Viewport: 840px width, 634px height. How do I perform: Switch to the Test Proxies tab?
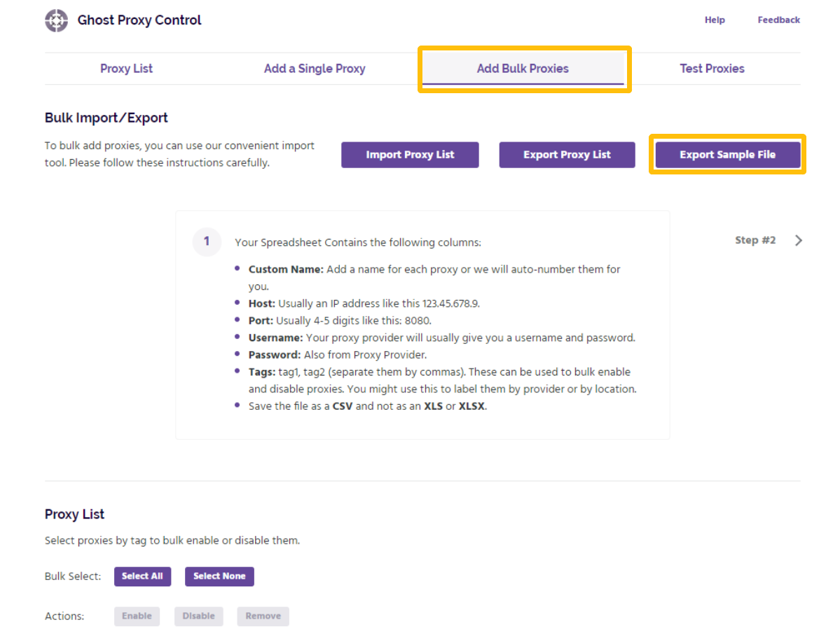tap(712, 69)
